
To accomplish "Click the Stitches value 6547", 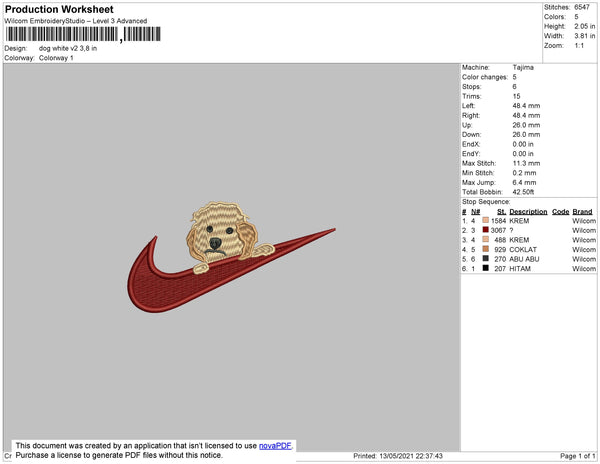I will click(x=582, y=7).
